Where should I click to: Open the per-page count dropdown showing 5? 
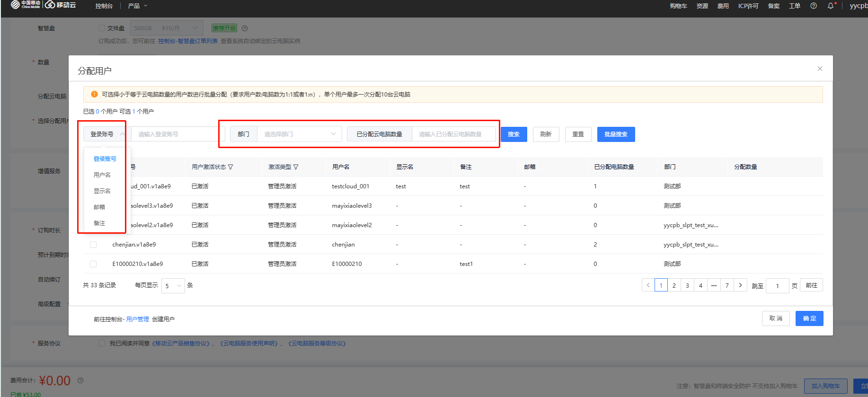pos(173,286)
